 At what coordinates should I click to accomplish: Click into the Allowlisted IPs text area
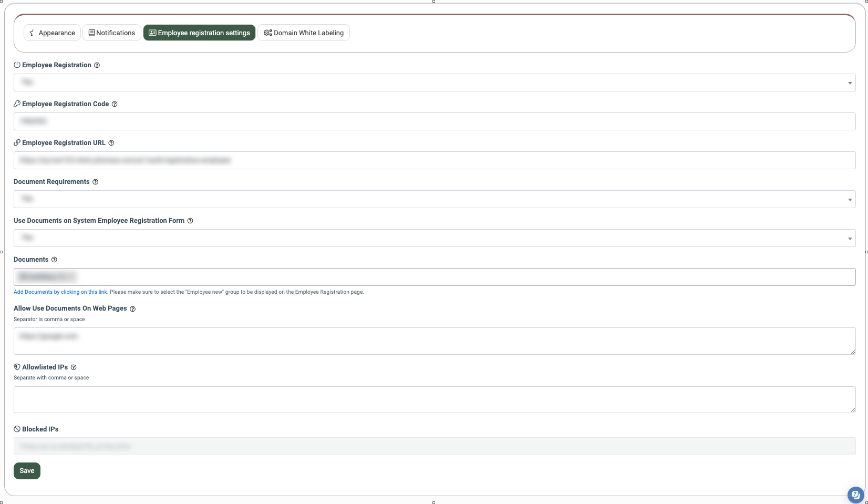click(434, 399)
